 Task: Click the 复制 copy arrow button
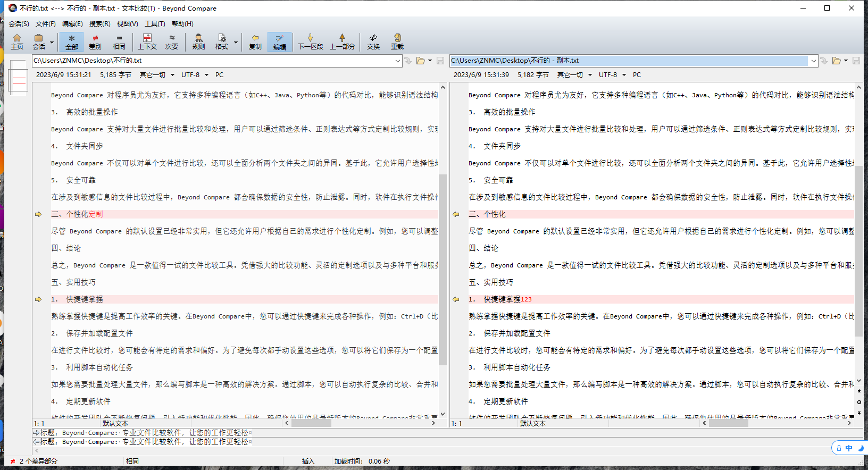point(255,41)
